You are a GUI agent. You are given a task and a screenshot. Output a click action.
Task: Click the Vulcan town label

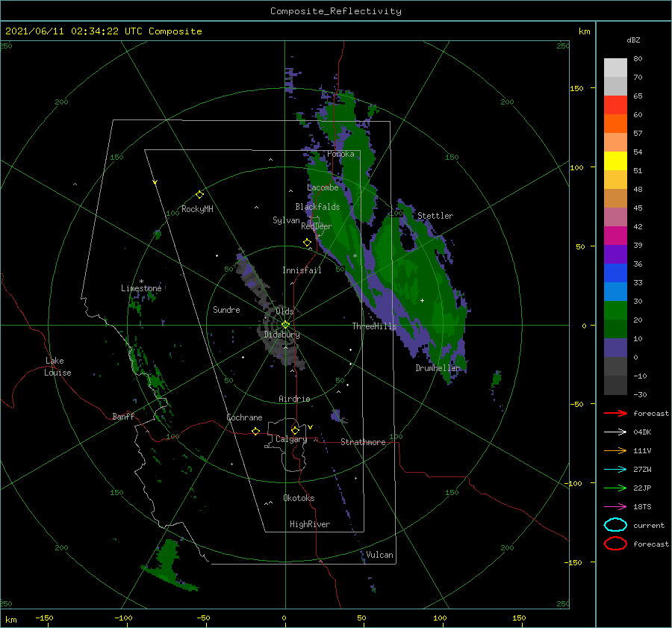pyautogui.click(x=380, y=555)
